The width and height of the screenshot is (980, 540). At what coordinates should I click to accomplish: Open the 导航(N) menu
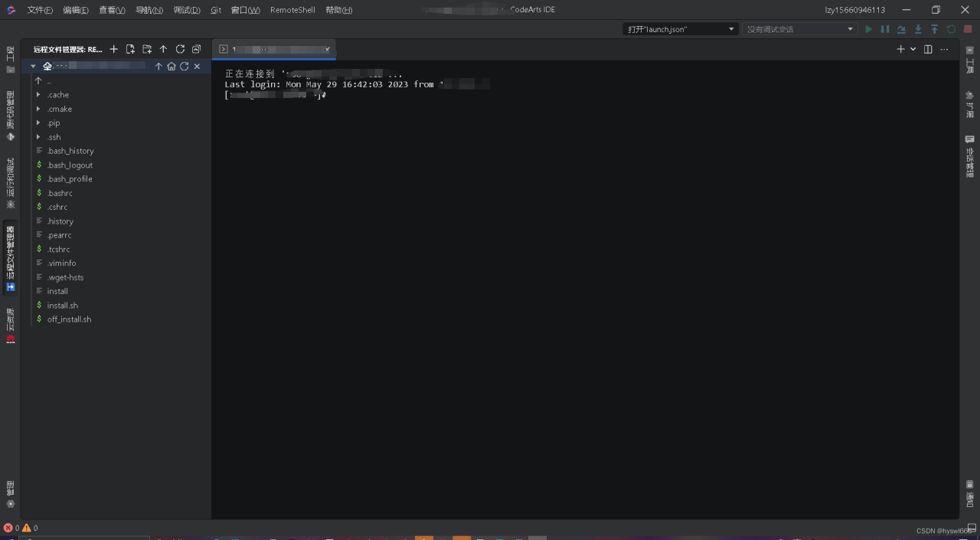click(x=149, y=10)
